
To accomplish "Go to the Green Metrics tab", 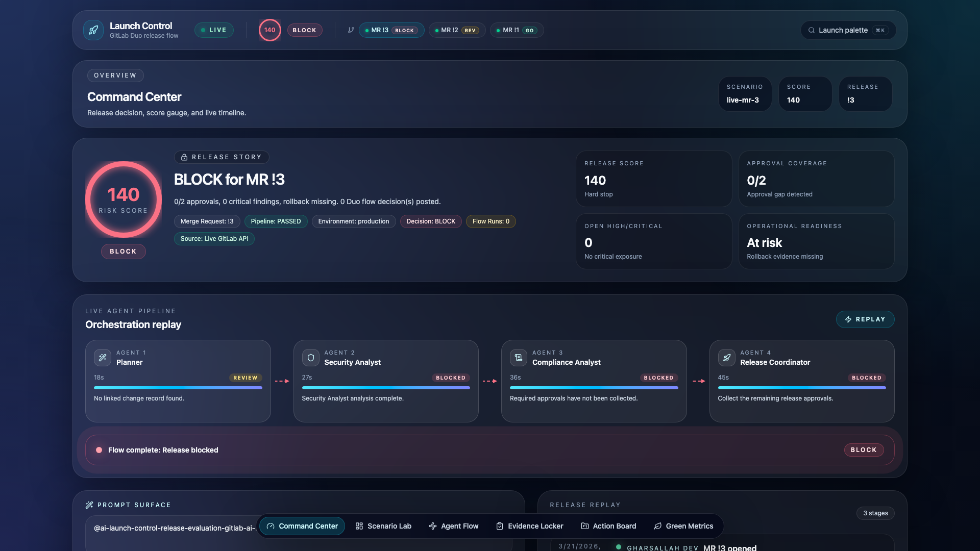I will 683,526.
